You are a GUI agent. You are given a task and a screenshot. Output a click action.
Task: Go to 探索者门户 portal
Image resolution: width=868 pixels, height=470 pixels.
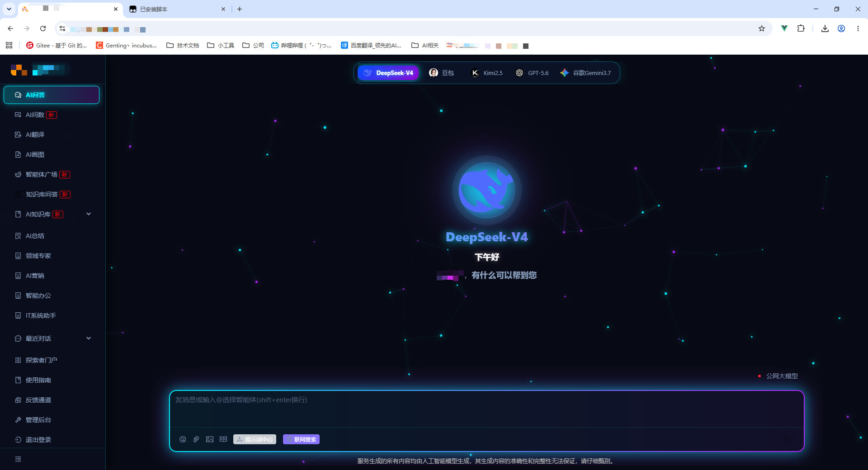(x=52, y=360)
